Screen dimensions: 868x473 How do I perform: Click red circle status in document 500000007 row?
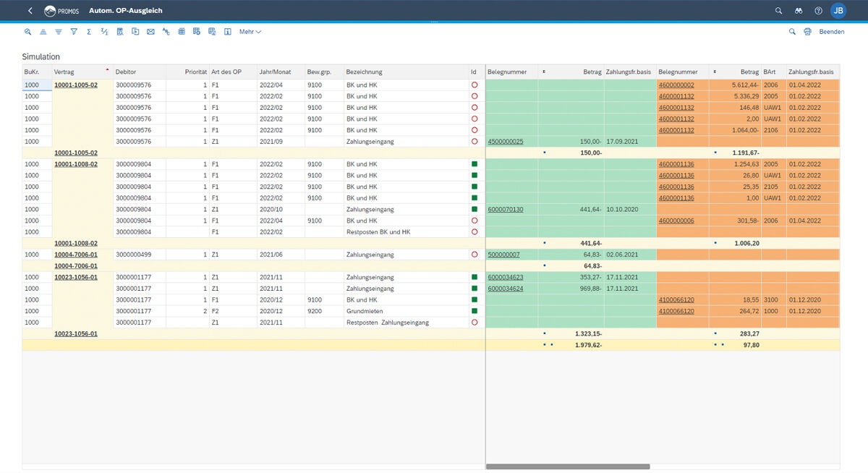click(475, 255)
